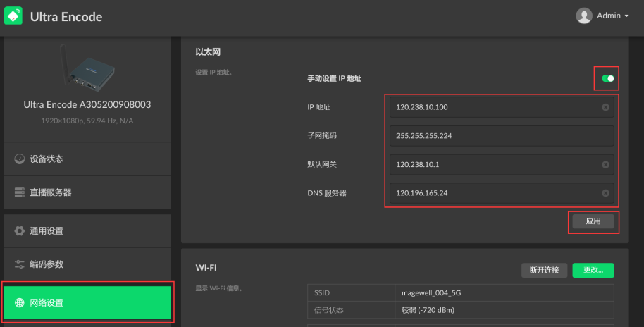
Task: Click the 子网掩码 input field
Action: (493, 135)
